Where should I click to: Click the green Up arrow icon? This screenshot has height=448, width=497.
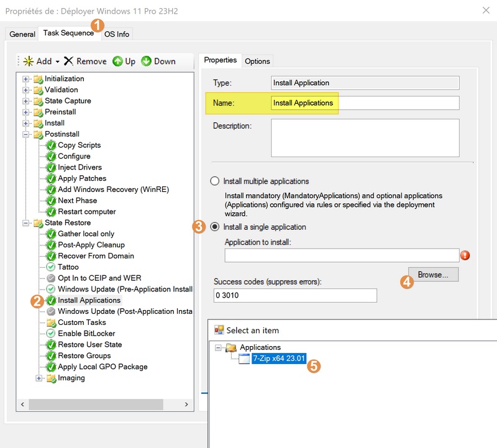tap(118, 61)
